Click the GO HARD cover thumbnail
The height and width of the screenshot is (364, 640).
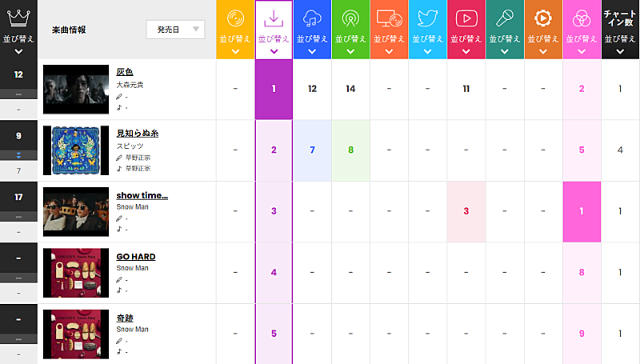point(76,273)
